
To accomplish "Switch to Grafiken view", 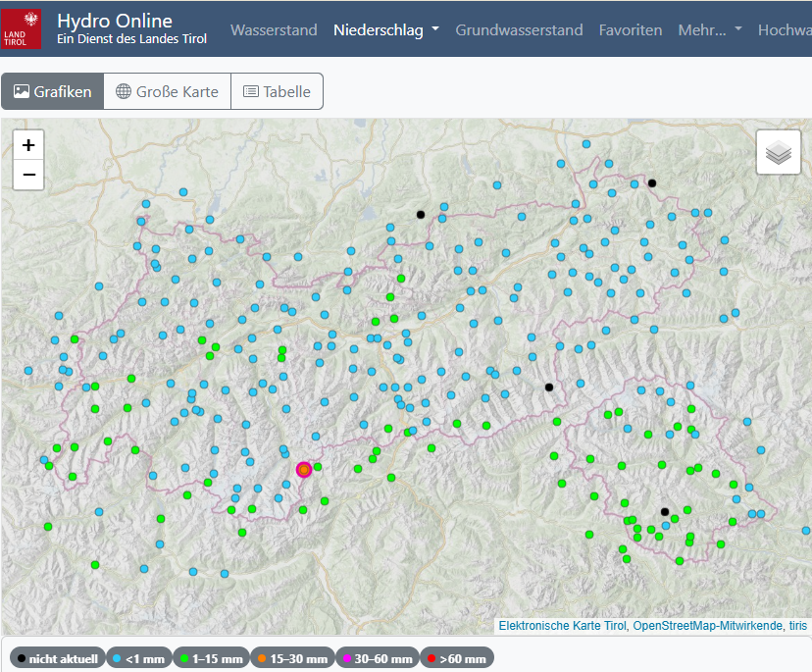I will pyautogui.click(x=53, y=91).
